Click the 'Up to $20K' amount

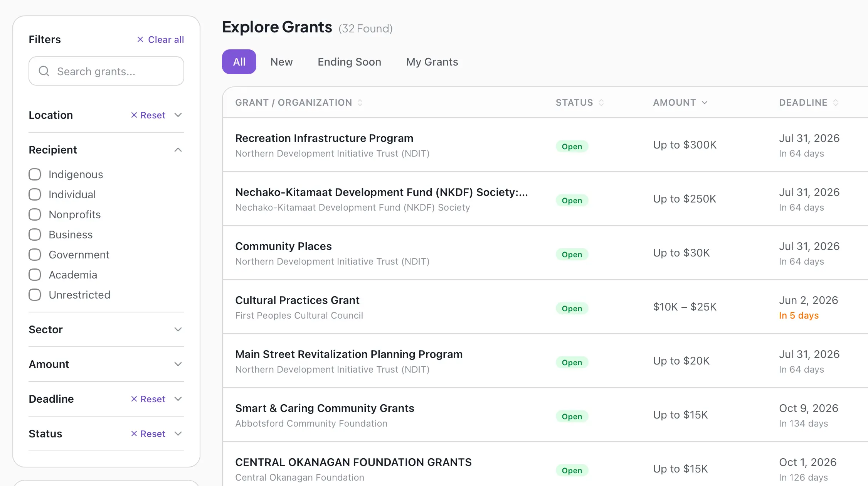(x=681, y=361)
